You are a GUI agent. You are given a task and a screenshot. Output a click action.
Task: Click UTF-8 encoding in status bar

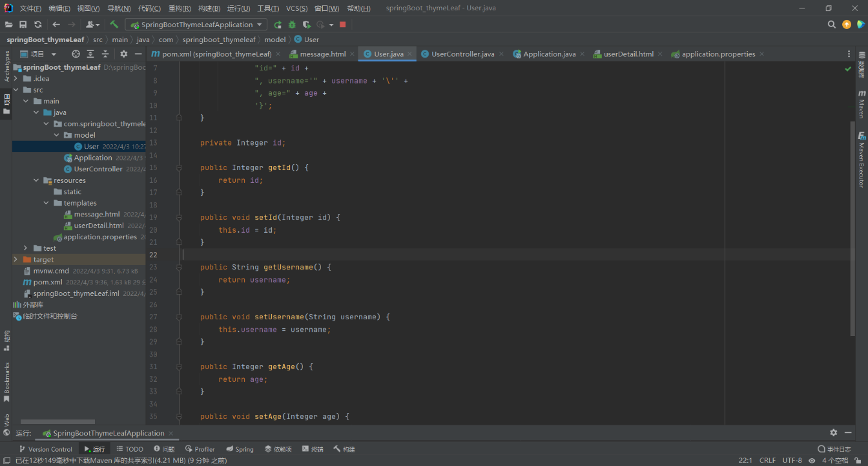(x=792, y=460)
